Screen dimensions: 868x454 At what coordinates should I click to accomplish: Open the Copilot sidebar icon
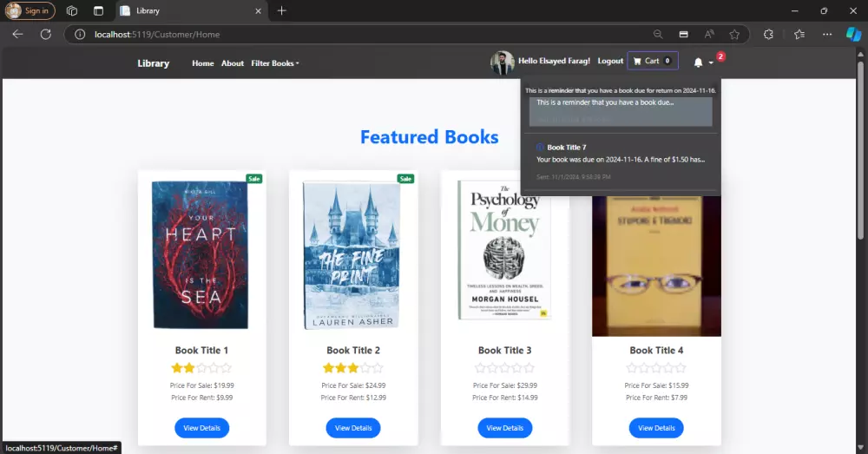tap(852, 34)
